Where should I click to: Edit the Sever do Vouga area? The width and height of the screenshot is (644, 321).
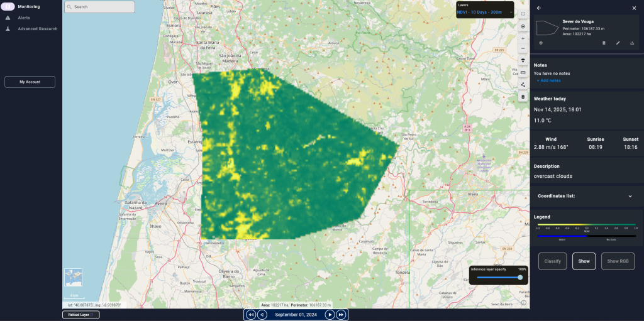(618, 43)
